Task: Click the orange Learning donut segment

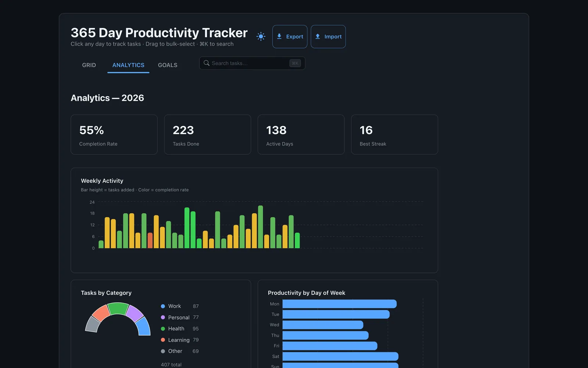Action: point(101,313)
